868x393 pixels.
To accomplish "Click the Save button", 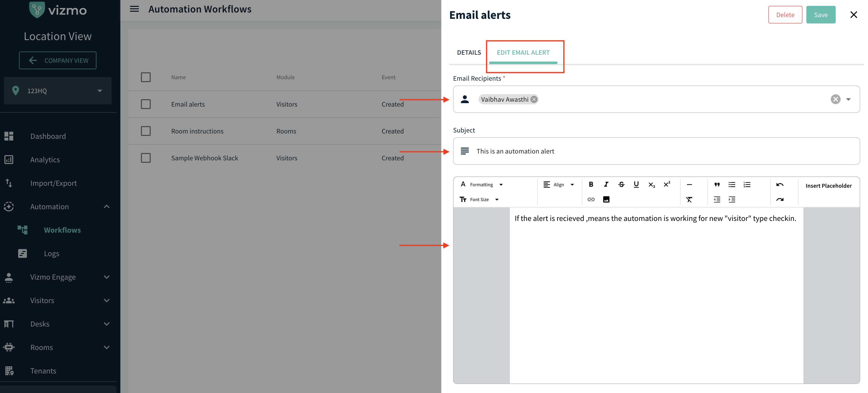I will (x=821, y=15).
